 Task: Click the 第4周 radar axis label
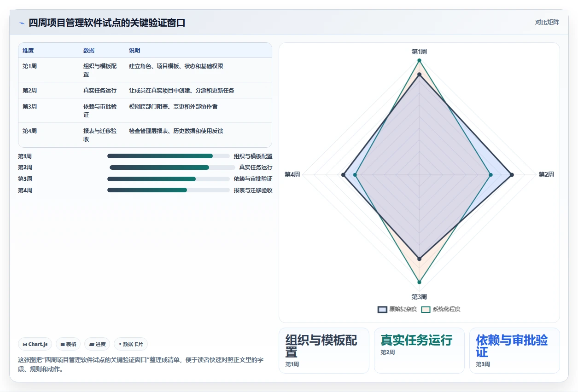pos(292,175)
